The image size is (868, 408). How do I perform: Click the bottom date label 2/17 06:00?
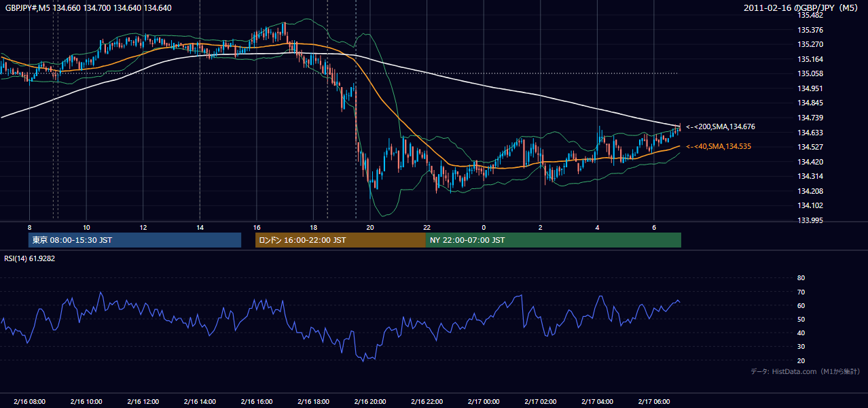(654, 402)
